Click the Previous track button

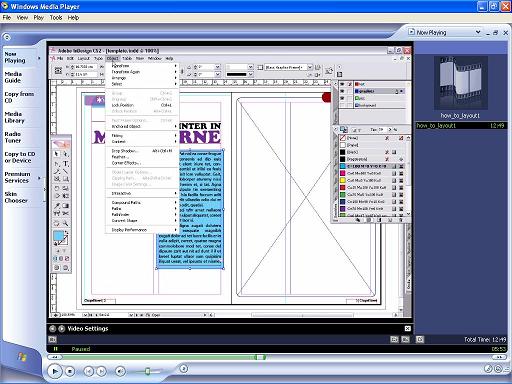pos(89,371)
